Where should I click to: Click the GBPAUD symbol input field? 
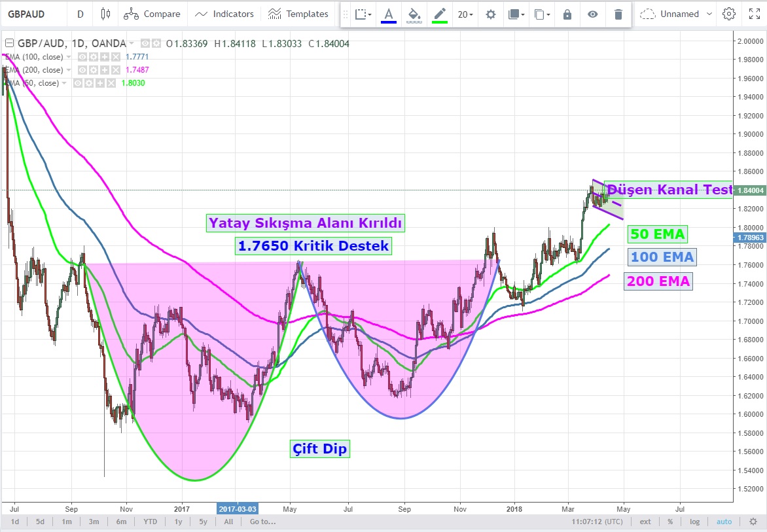click(33, 14)
